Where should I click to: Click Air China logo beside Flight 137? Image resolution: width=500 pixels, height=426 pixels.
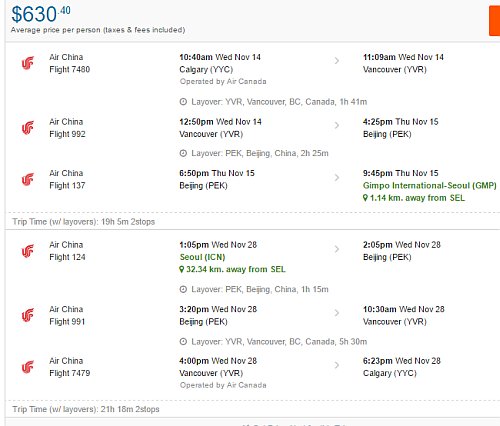pyautogui.click(x=28, y=179)
